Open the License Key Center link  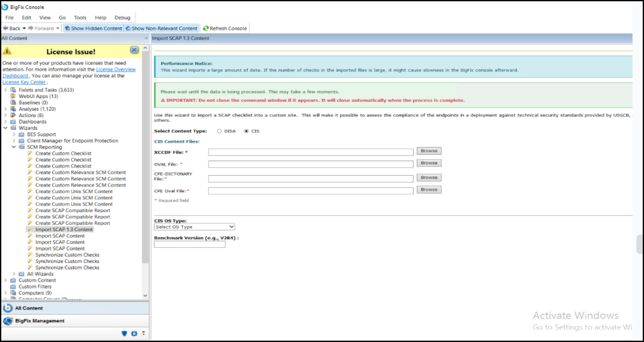[x=24, y=82]
